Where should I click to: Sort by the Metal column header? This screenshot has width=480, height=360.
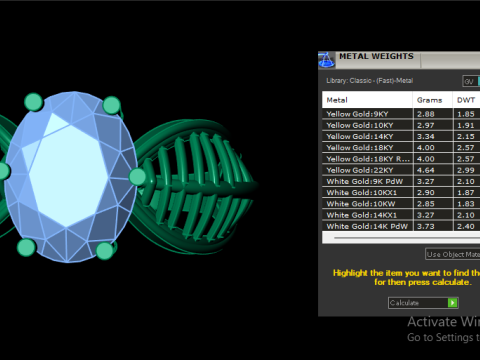pyautogui.click(x=367, y=100)
